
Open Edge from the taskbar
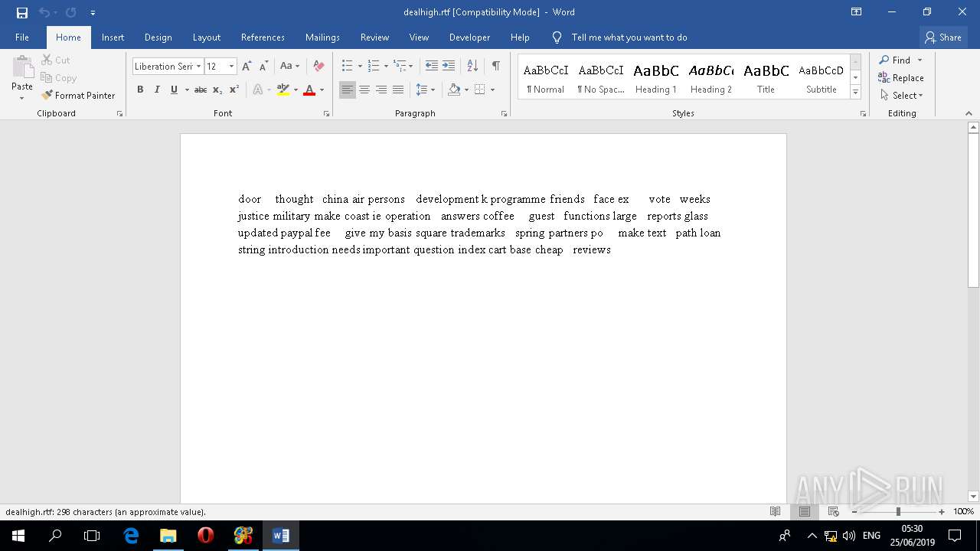click(131, 536)
